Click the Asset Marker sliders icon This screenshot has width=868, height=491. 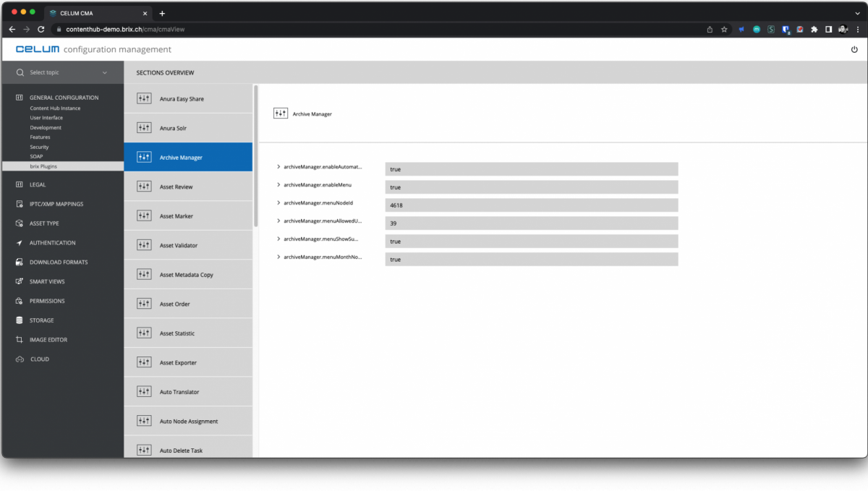tap(144, 216)
